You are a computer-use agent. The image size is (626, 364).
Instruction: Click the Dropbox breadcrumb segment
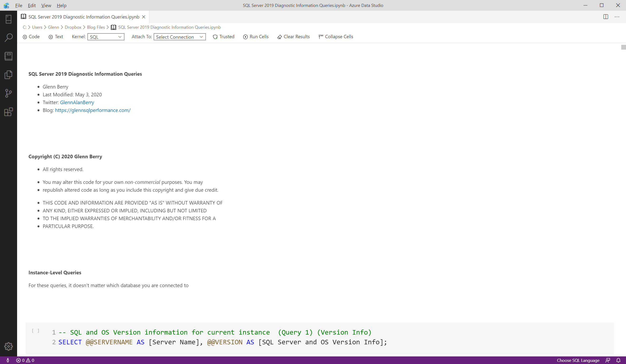coord(73,27)
